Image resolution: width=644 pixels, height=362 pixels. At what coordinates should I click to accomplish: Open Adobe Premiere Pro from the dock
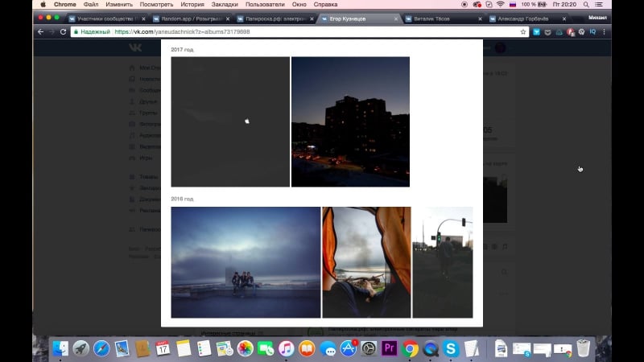[x=390, y=348]
